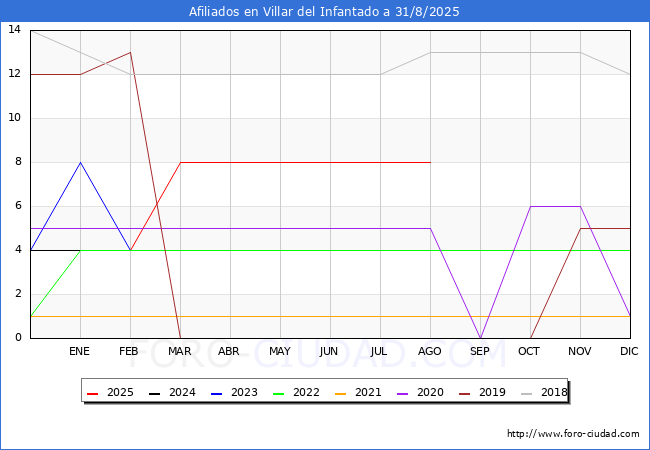Click the 8 value on y-axis
Image resolution: width=650 pixels, height=450 pixels.
[x=18, y=162]
